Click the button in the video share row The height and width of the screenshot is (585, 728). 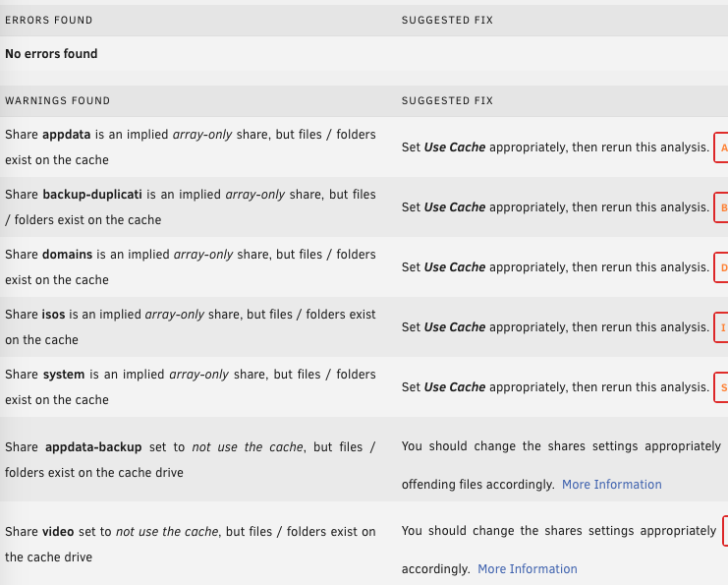725,531
